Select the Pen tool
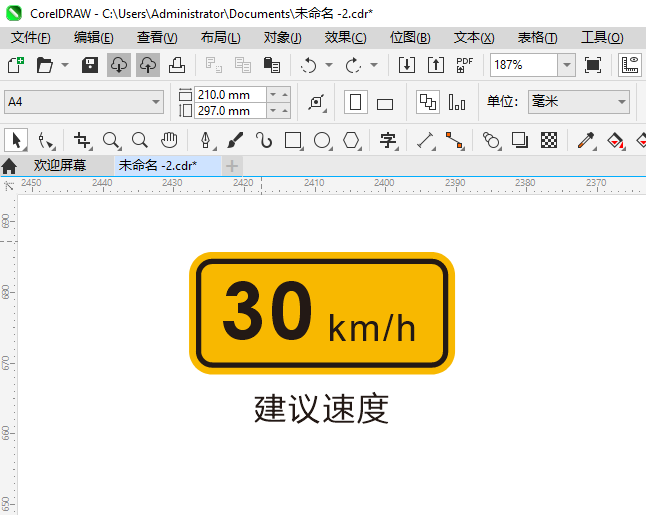Screen dimensions: 646x515 click(206, 140)
